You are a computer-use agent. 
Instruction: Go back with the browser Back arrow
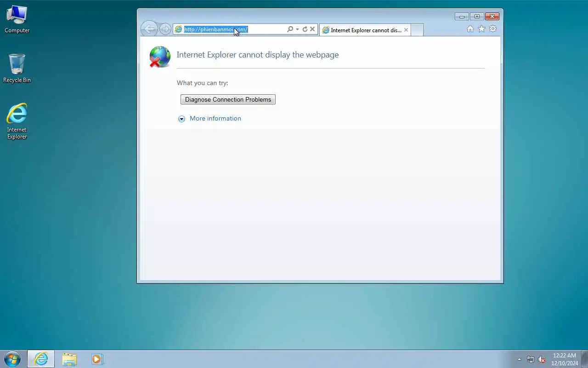[149, 29]
